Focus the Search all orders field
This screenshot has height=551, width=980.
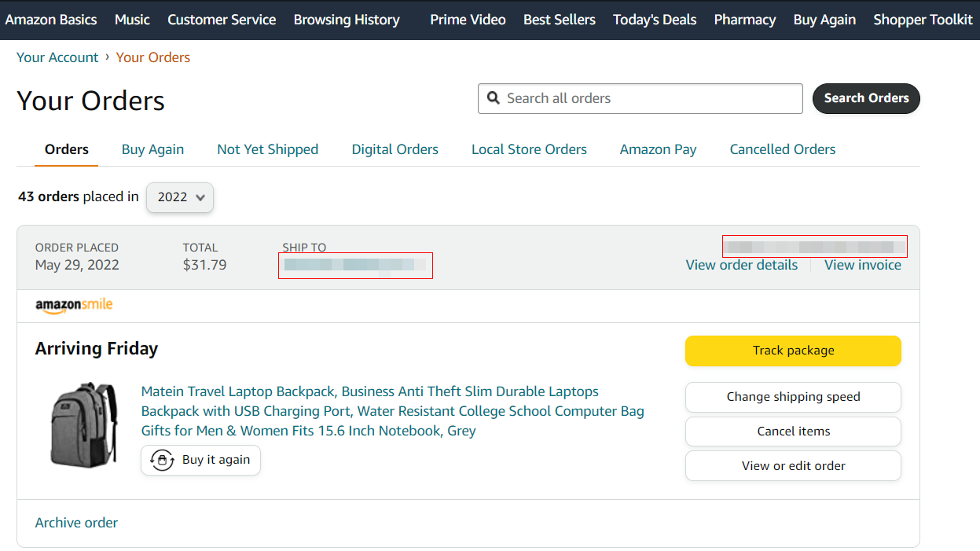click(x=640, y=98)
